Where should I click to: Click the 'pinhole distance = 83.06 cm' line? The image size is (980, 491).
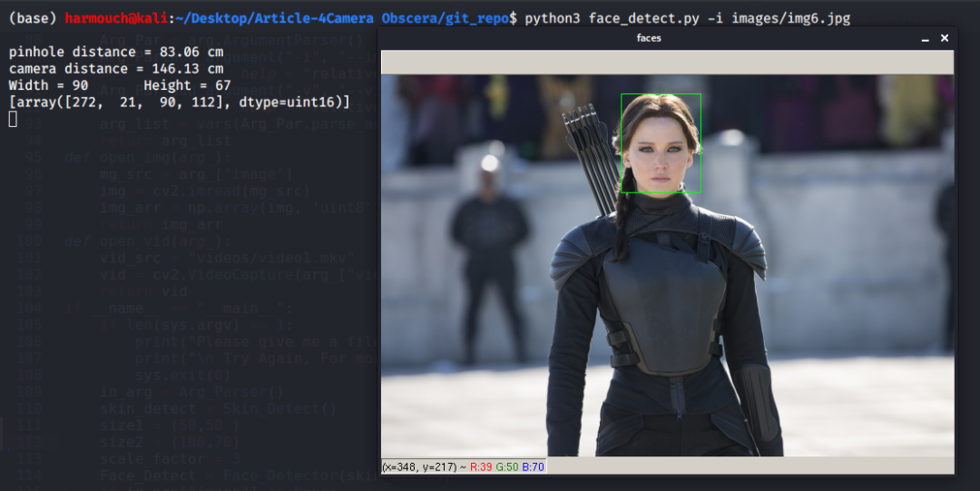115,52
